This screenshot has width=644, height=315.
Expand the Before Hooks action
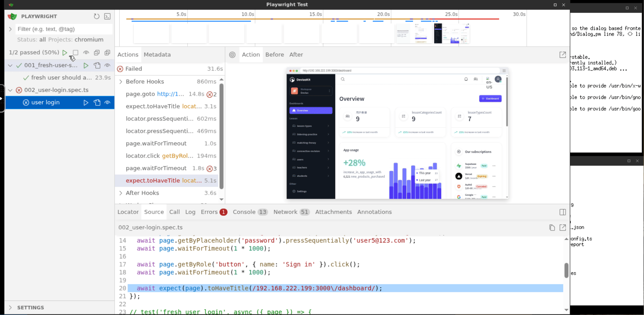[121, 82]
